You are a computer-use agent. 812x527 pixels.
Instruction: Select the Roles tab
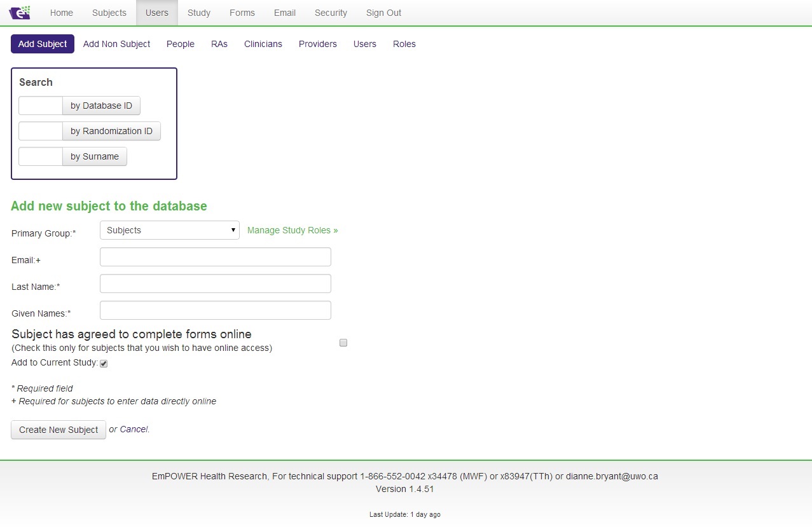404,44
